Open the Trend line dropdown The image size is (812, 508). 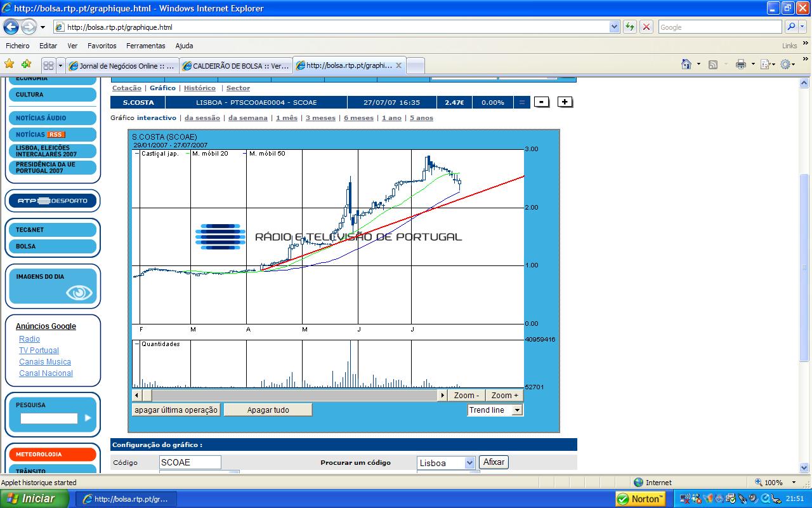pyautogui.click(x=517, y=410)
